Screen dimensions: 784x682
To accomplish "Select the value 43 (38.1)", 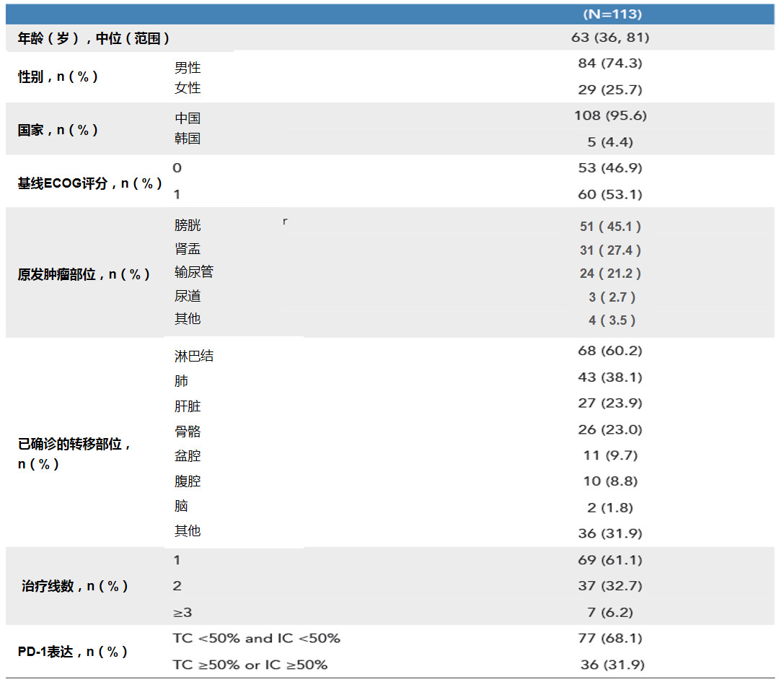I will click(x=610, y=377).
